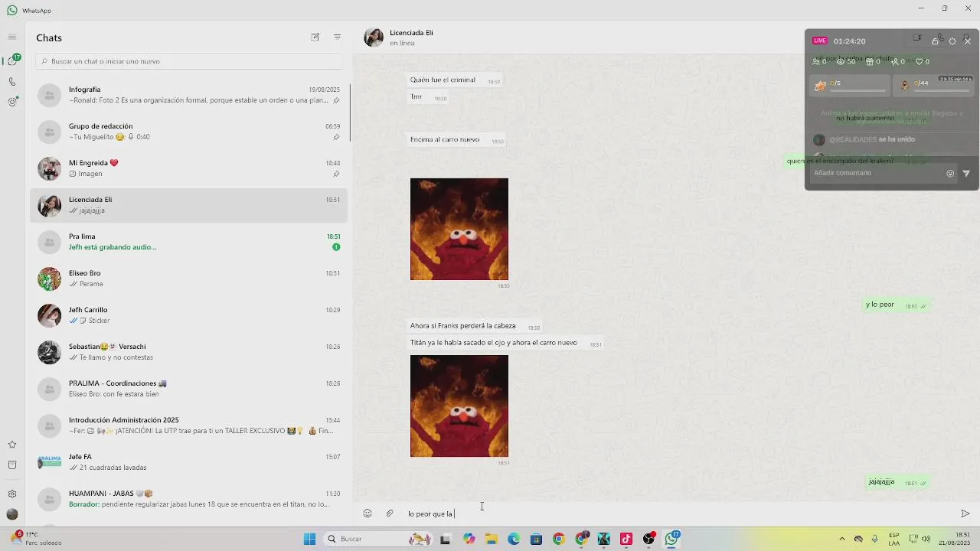Open PRALIMA - Coordinaciones chat
The width and height of the screenshot is (980, 551).
188,389
